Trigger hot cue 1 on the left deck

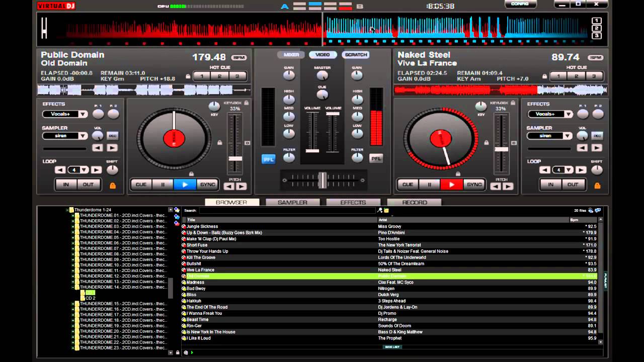[202, 76]
